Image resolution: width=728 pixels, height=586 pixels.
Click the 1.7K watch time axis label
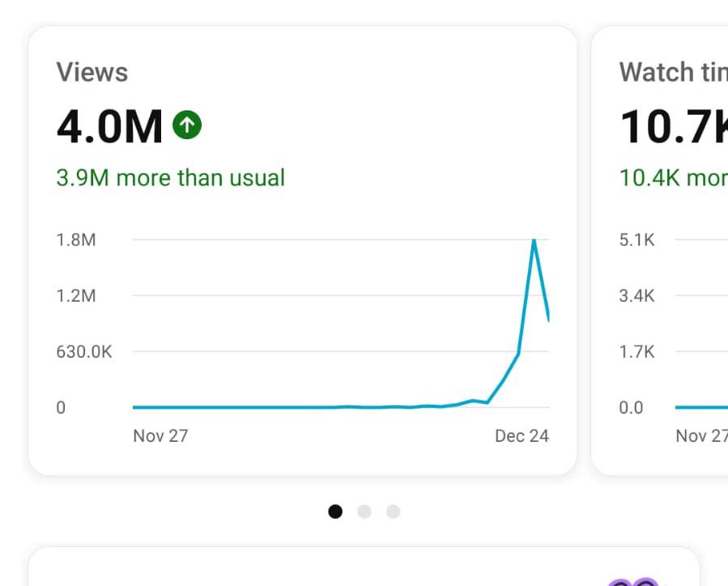pyautogui.click(x=636, y=351)
